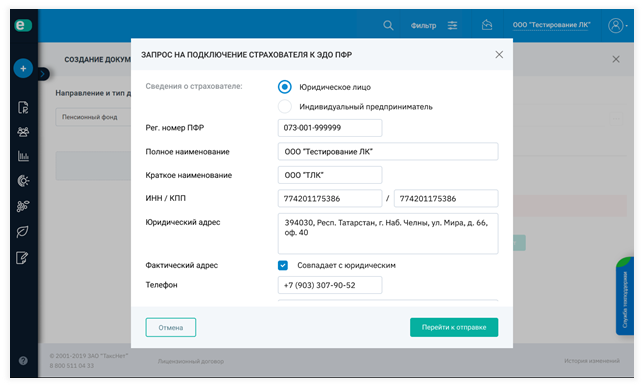
Task: Click Перейти к отправке button
Action: click(x=454, y=327)
